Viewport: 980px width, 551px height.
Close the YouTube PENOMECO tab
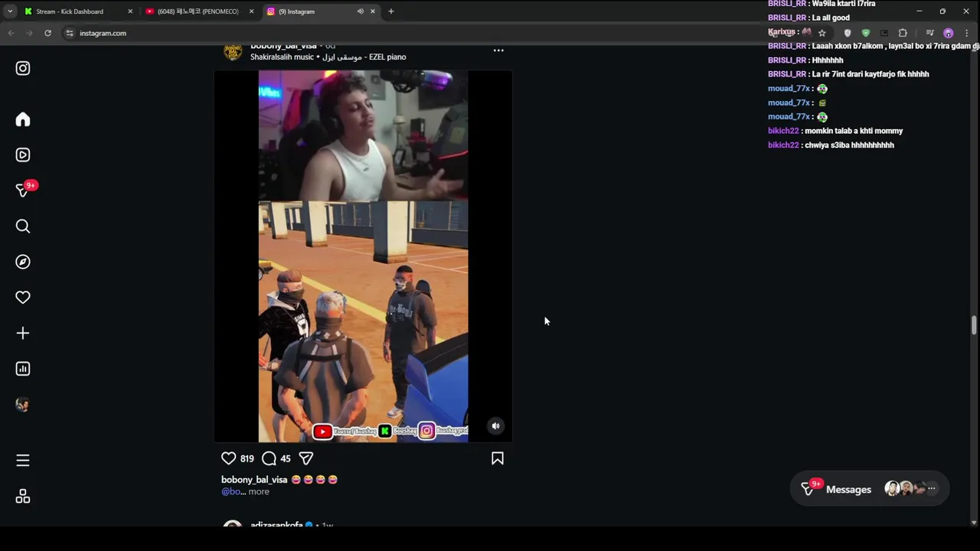coord(251,11)
